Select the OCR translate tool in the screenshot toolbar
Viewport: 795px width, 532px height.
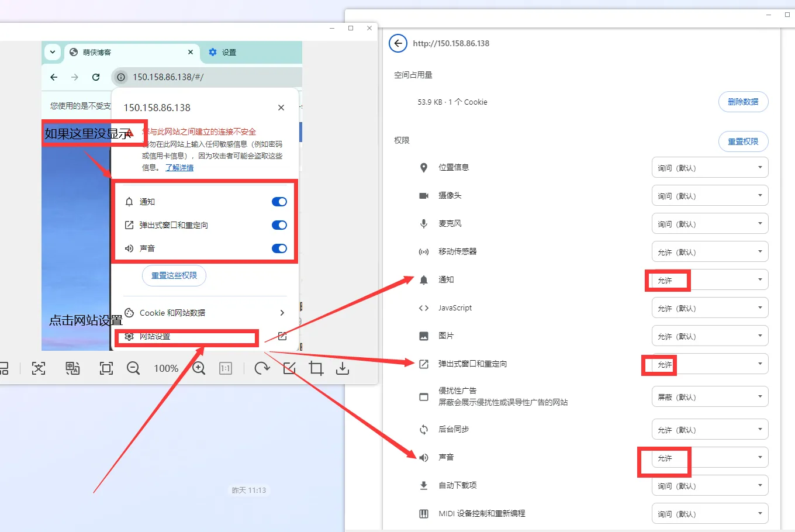pyautogui.click(x=72, y=368)
